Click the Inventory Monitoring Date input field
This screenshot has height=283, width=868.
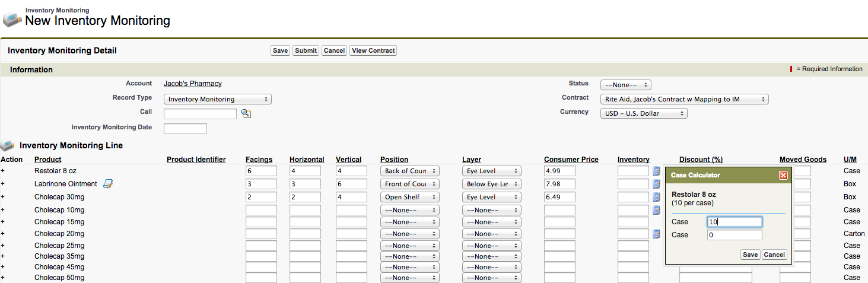pyautogui.click(x=185, y=129)
